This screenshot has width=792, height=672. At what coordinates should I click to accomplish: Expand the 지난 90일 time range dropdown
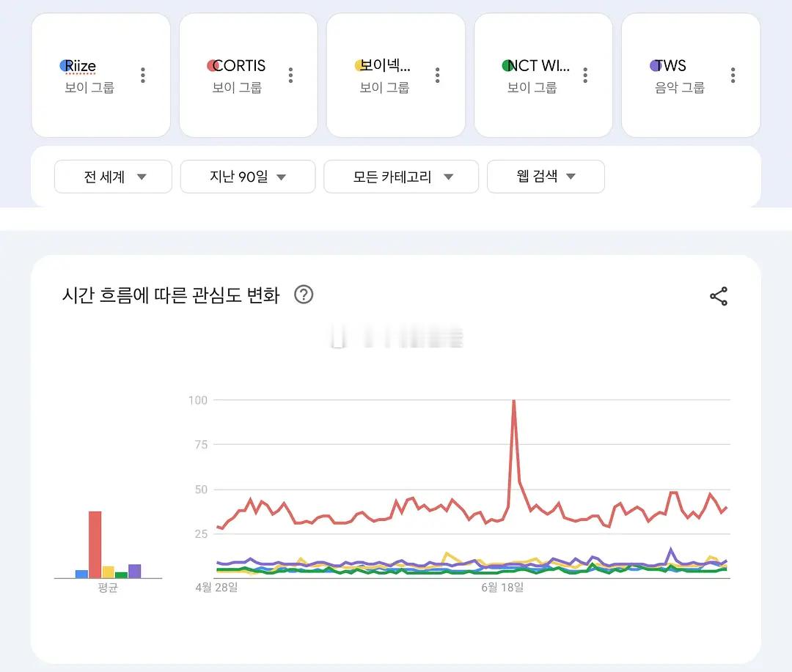point(248,177)
